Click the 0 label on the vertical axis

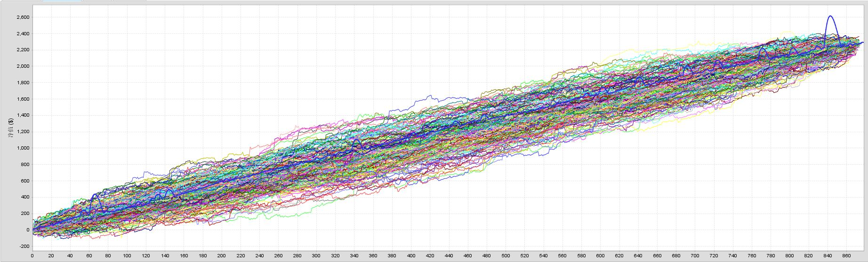(x=28, y=230)
